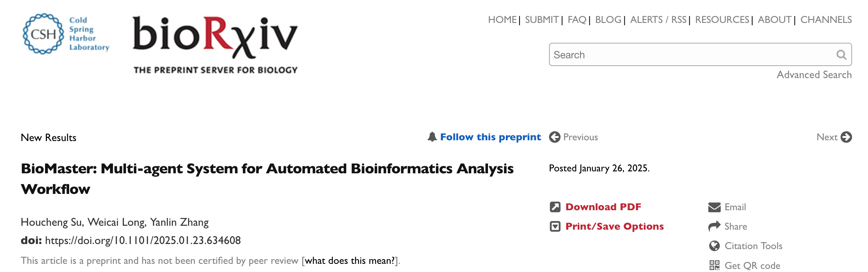Click the Share arrow icon

714,227
